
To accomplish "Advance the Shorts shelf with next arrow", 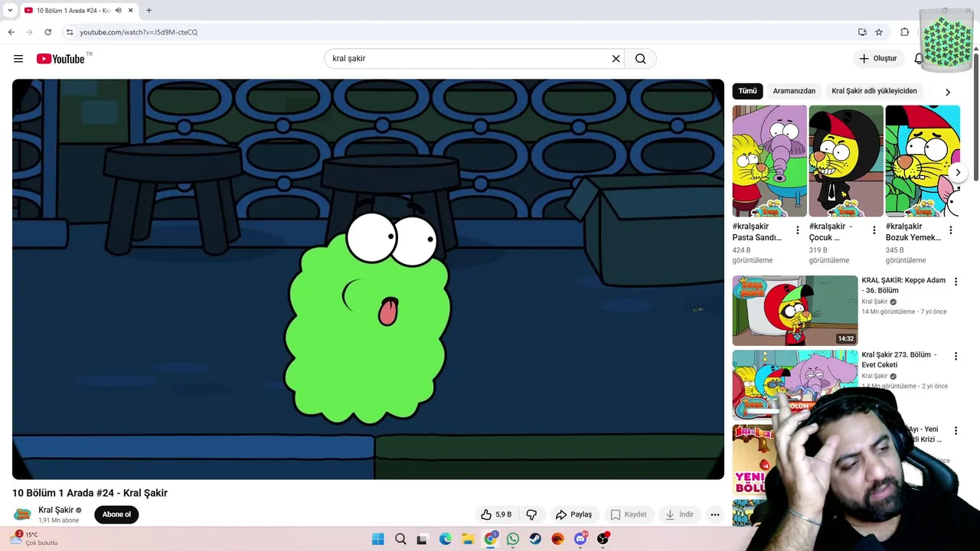I will coord(957,172).
